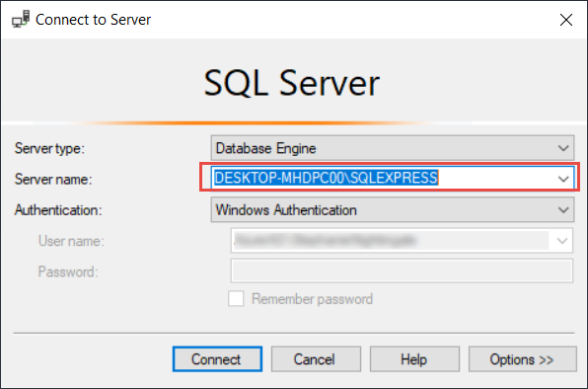Click inside the Password field

(402, 271)
